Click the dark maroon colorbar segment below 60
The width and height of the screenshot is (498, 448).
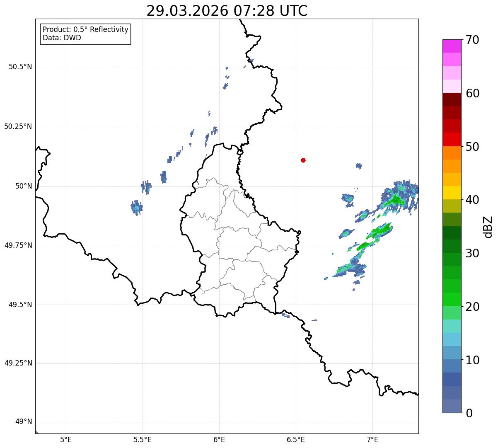point(452,99)
